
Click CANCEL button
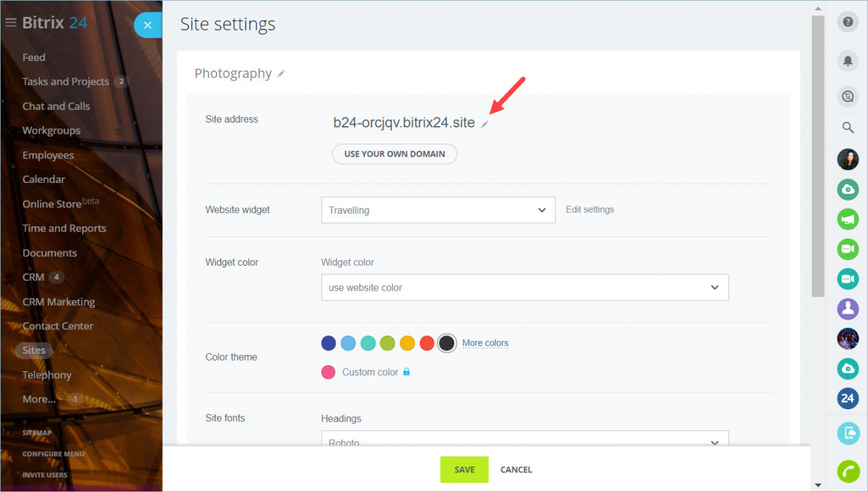point(516,470)
